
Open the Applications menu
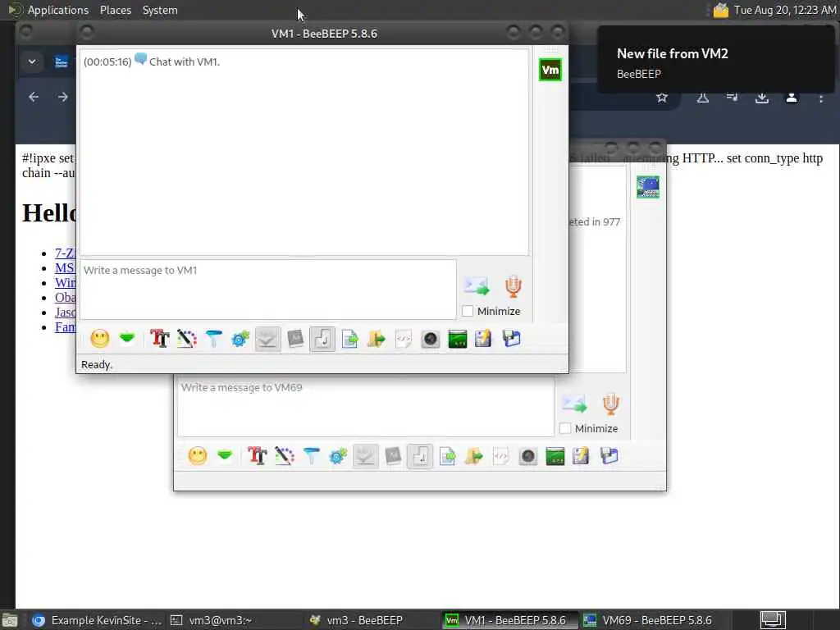pyautogui.click(x=58, y=10)
